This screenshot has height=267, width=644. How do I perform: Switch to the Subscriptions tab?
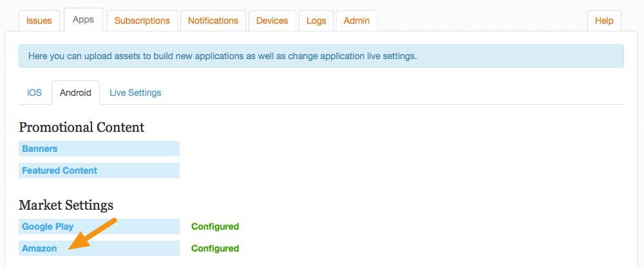point(142,21)
